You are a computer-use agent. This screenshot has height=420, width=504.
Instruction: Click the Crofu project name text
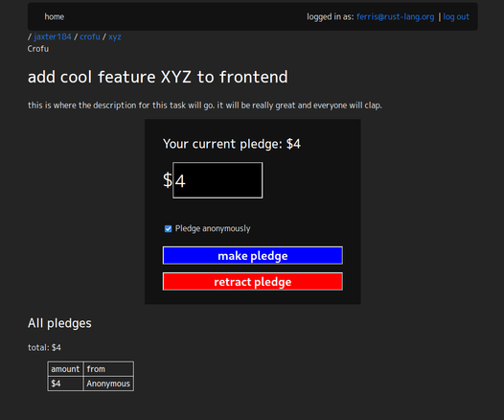click(38, 49)
